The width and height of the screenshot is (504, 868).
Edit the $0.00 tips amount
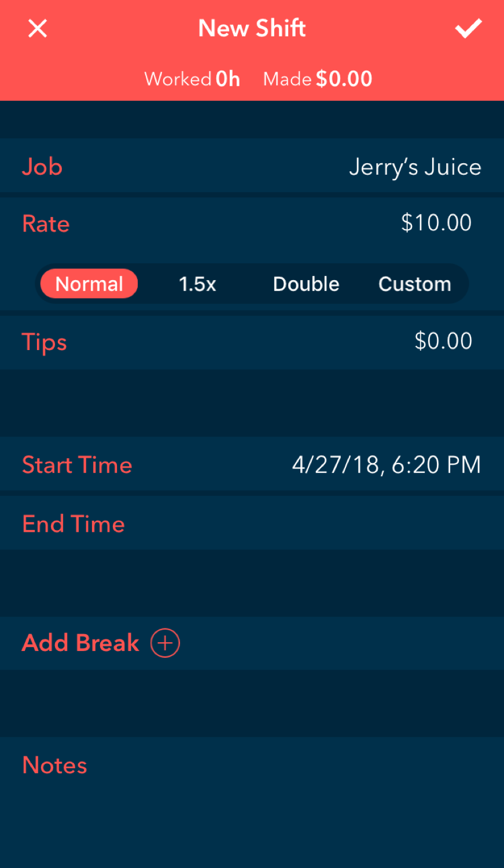443,341
